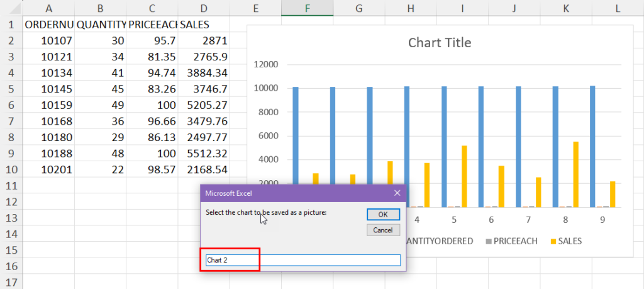This screenshot has width=644, height=289.
Task: Select price cell 98.57
Action: tap(152, 169)
